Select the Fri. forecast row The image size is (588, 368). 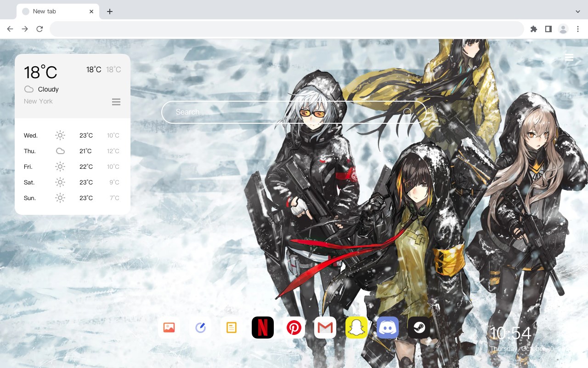(73, 167)
